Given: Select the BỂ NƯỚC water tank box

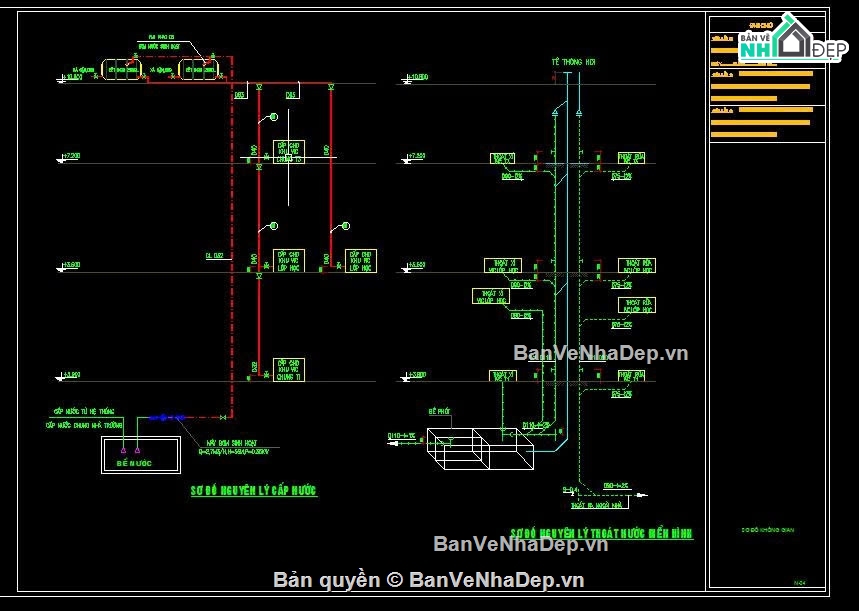Looking at the screenshot, I should [140, 455].
